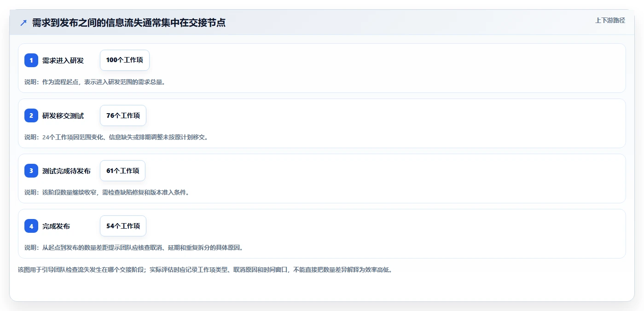The height and width of the screenshot is (311, 644).
Task: Click the 测试完成待发布 stage name
Action: click(66, 171)
